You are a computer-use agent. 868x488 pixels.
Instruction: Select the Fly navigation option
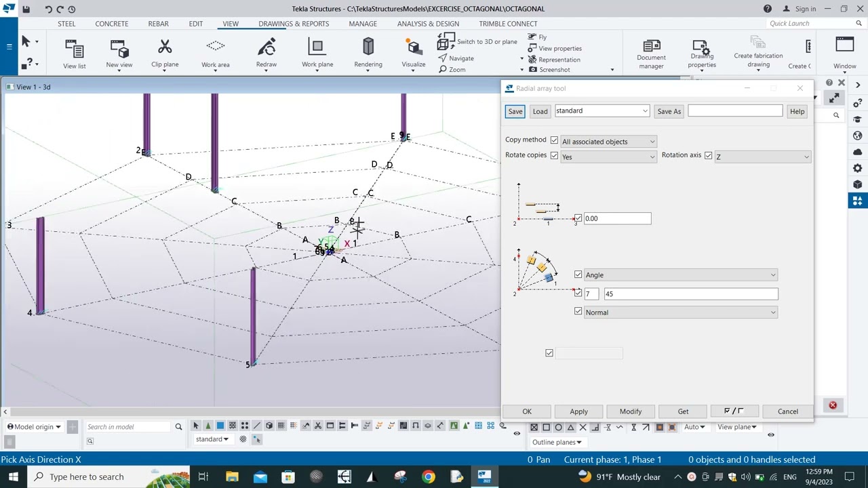tap(537, 37)
